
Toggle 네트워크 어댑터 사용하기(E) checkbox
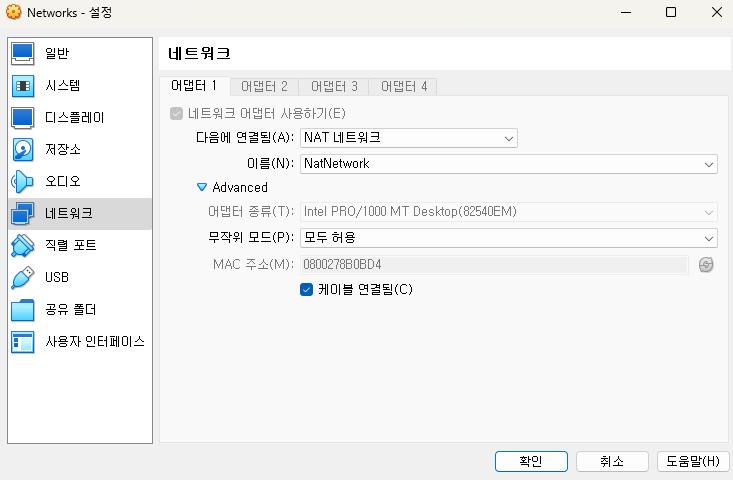click(176, 114)
